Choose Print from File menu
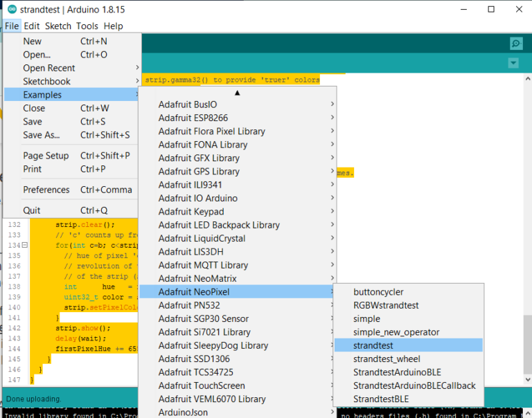Viewport: 532px width, 418px height. [72, 169]
